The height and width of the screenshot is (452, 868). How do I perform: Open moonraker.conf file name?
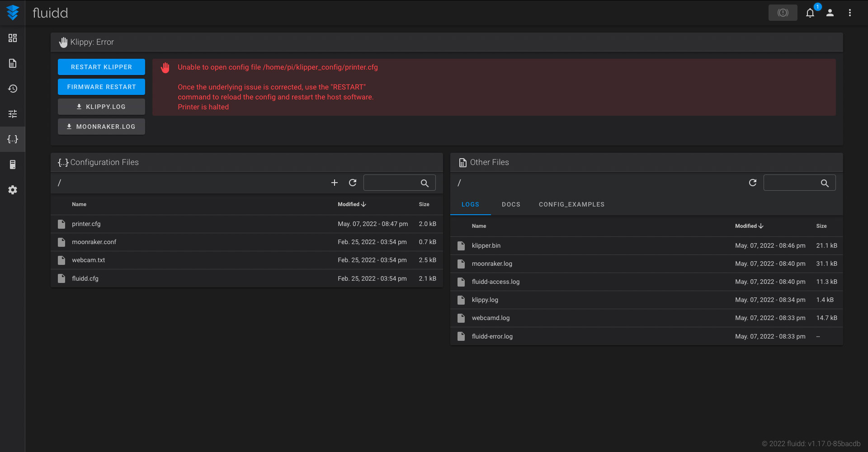94,242
